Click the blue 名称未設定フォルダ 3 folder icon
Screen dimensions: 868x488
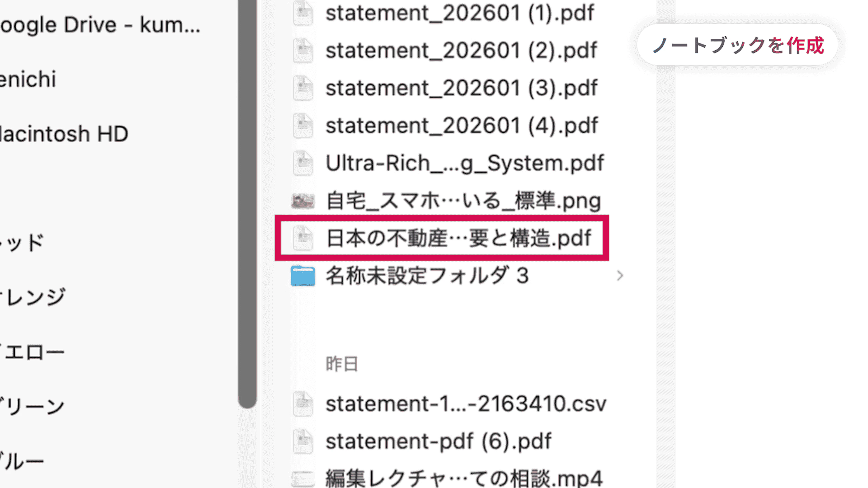pyautogui.click(x=303, y=276)
